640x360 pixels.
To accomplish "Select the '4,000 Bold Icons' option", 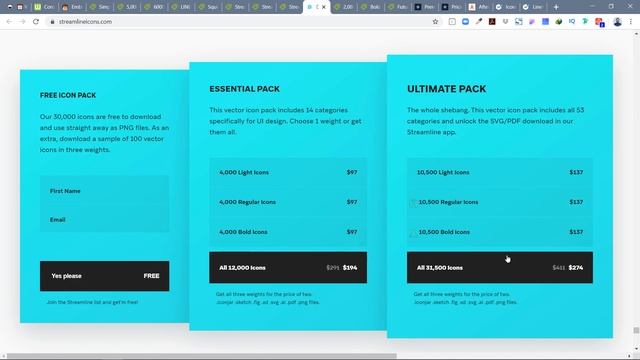I will pyautogui.click(x=288, y=232).
